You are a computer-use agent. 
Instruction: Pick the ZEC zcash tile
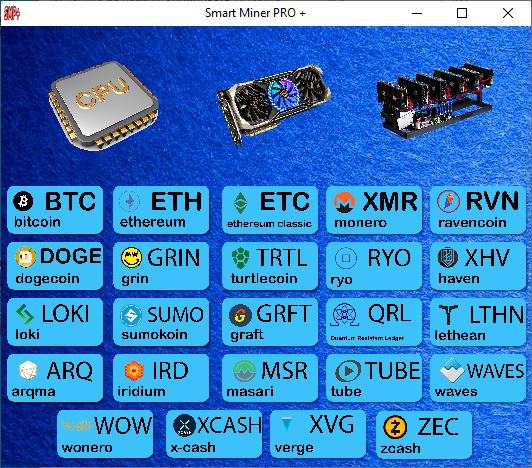[424, 434]
